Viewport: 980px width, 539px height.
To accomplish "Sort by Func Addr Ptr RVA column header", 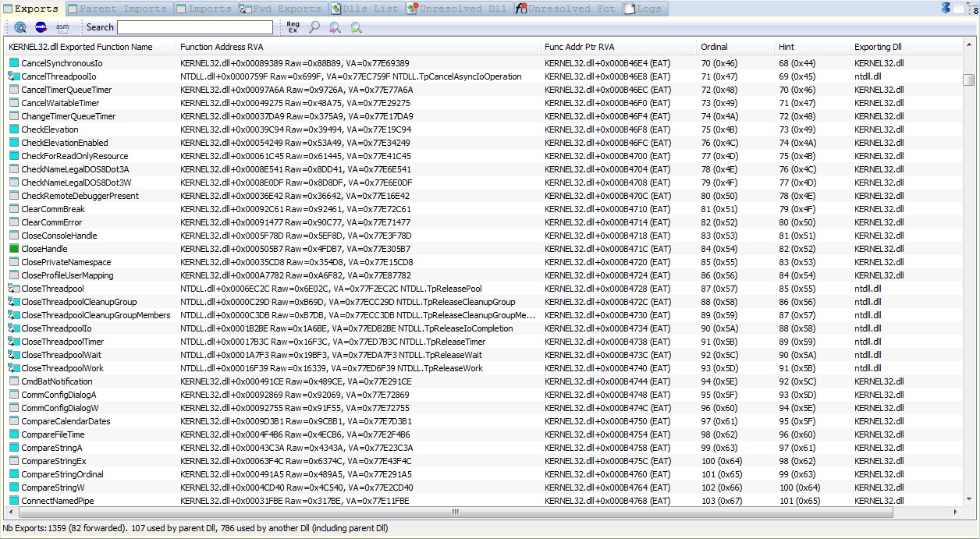I will pos(620,47).
